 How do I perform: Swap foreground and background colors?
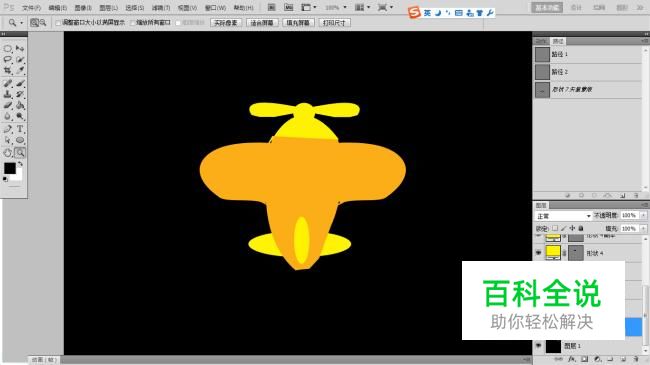[20, 164]
